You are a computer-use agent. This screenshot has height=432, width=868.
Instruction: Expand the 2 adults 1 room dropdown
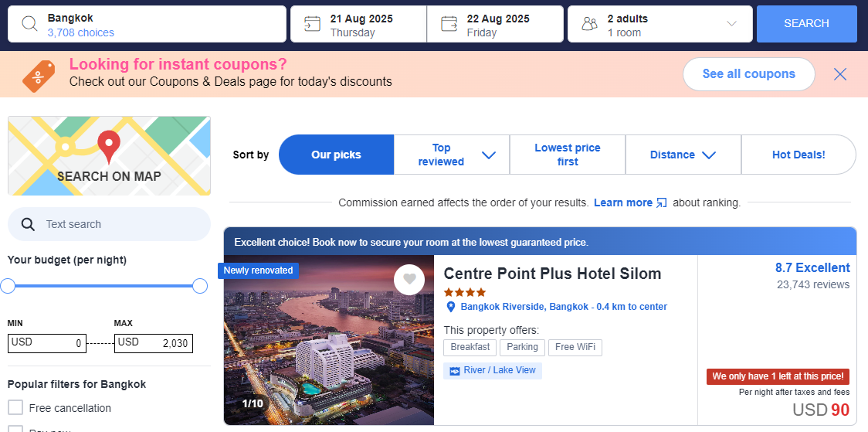click(x=731, y=24)
